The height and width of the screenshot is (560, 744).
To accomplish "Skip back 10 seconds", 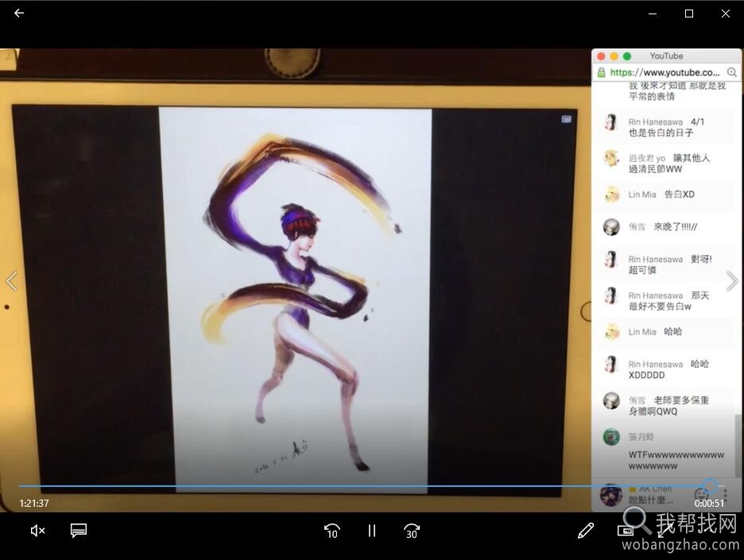I will click(x=332, y=531).
